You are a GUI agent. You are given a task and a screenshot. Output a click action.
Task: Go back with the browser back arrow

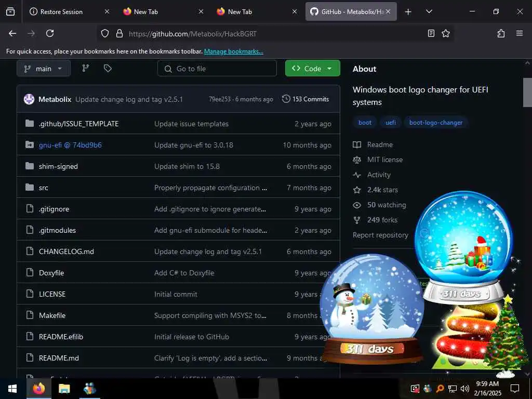(12, 33)
